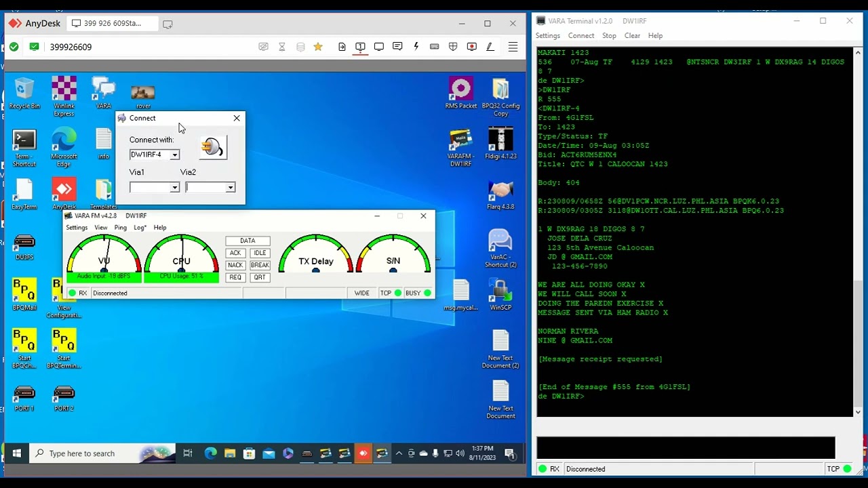Open PORT1 desktop icon
Viewport: 868px width, 488px height.
tap(24, 399)
